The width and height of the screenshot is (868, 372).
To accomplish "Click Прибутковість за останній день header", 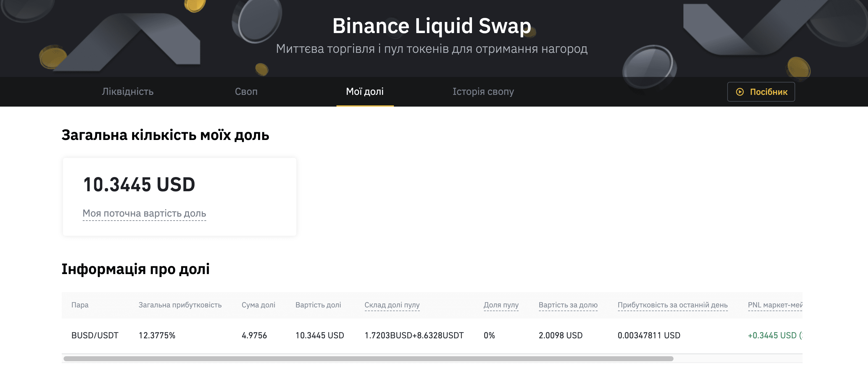I will point(672,305).
